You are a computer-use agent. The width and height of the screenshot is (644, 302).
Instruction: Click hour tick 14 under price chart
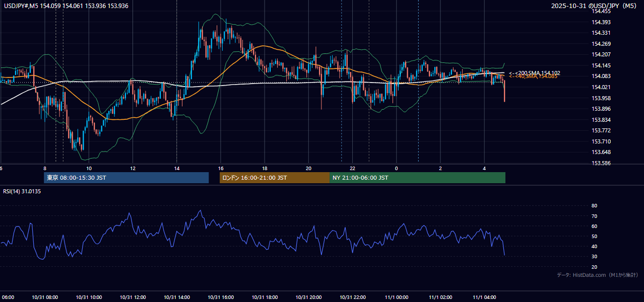(176, 168)
